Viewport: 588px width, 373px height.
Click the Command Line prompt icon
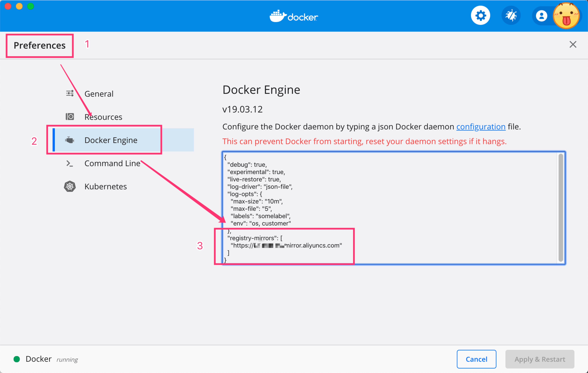tap(70, 163)
